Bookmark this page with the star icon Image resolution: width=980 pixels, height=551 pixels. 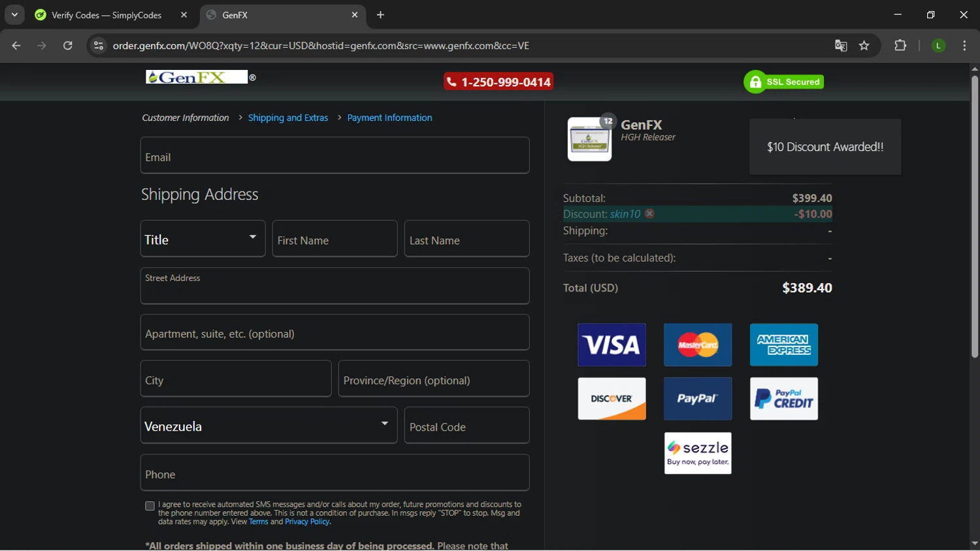coord(864,46)
